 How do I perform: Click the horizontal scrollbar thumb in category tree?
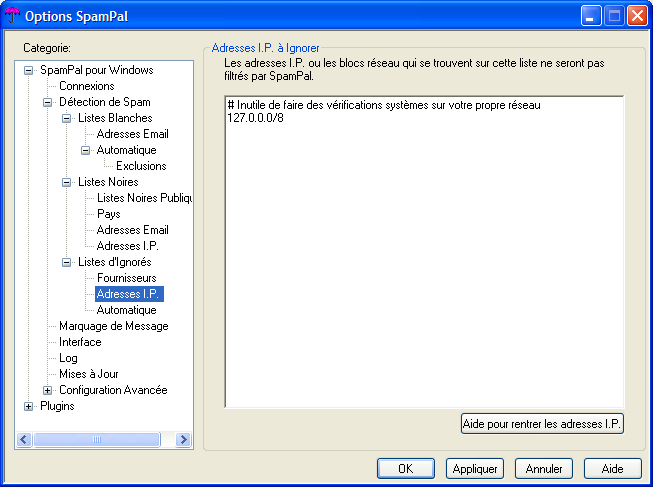tap(97, 440)
